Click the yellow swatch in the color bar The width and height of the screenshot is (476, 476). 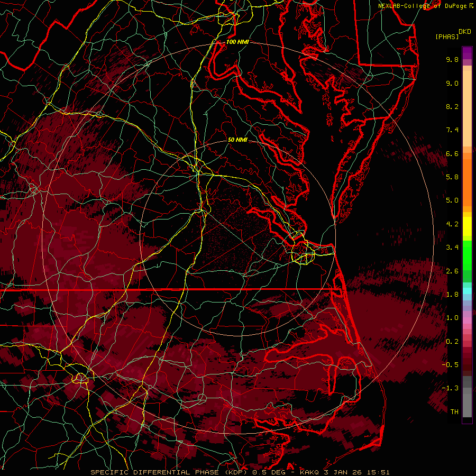(x=467, y=226)
